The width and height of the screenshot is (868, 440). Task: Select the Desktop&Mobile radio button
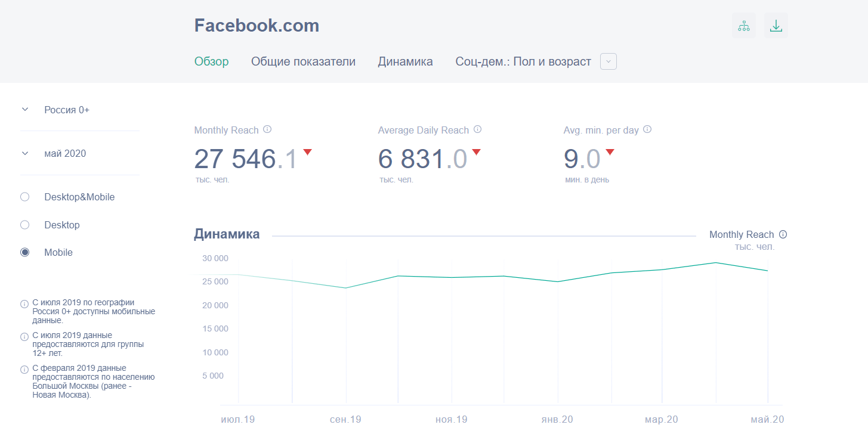(25, 197)
